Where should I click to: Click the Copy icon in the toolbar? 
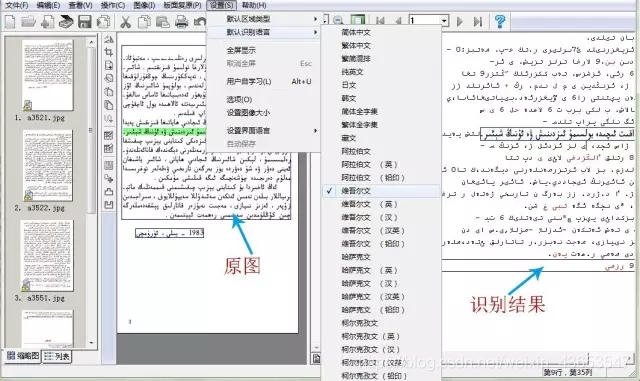(144, 21)
